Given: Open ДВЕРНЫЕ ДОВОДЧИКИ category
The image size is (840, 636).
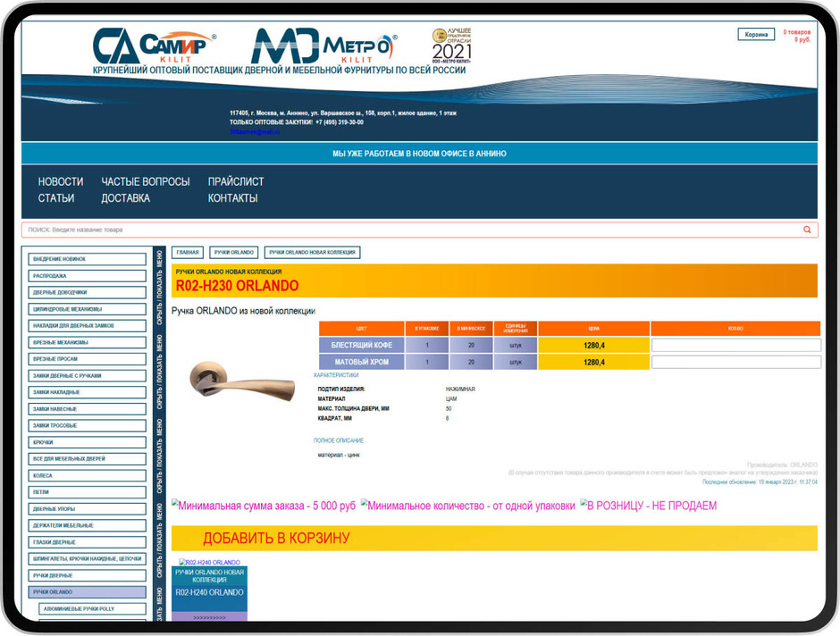Looking at the screenshot, I should [x=87, y=292].
